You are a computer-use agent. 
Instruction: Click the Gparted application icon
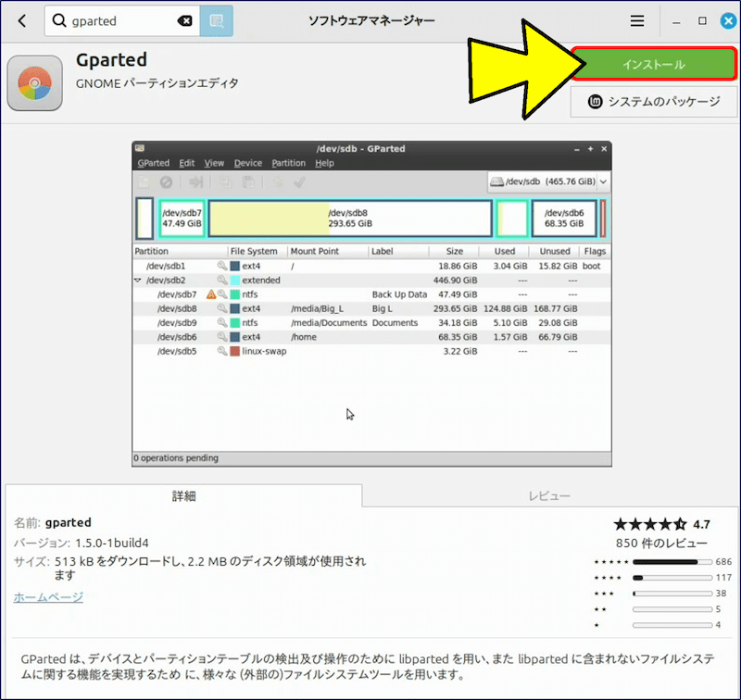click(x=34, y=82)
